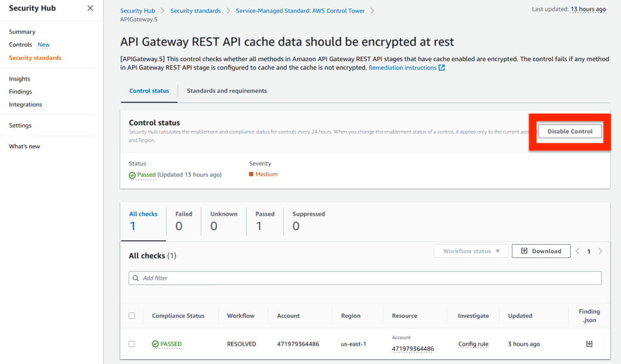The height and width of the screenshot is (364, 621).
Task: Click the search icon in the filter box
Action: (x=136, y=278)
